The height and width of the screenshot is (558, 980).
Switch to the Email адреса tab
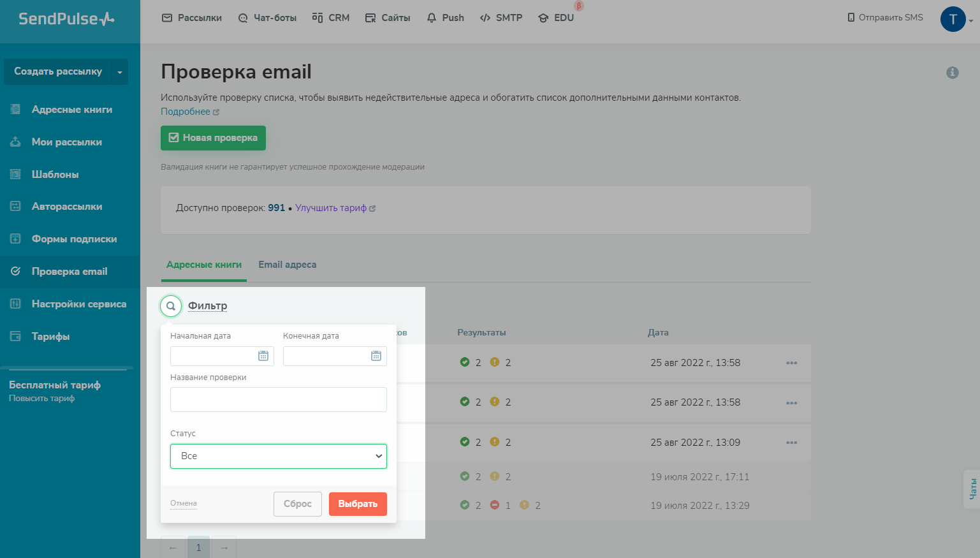coord(287,265)
